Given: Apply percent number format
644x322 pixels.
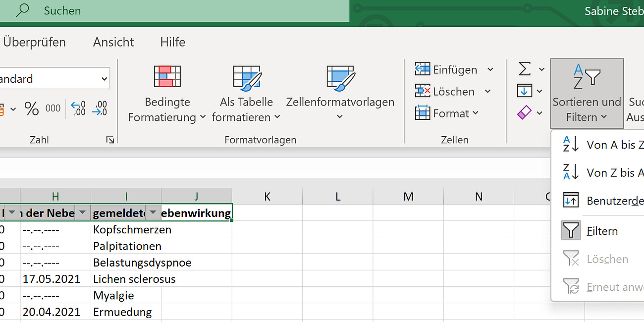Looking at the screenshot, I should click(x=32, y=108).
